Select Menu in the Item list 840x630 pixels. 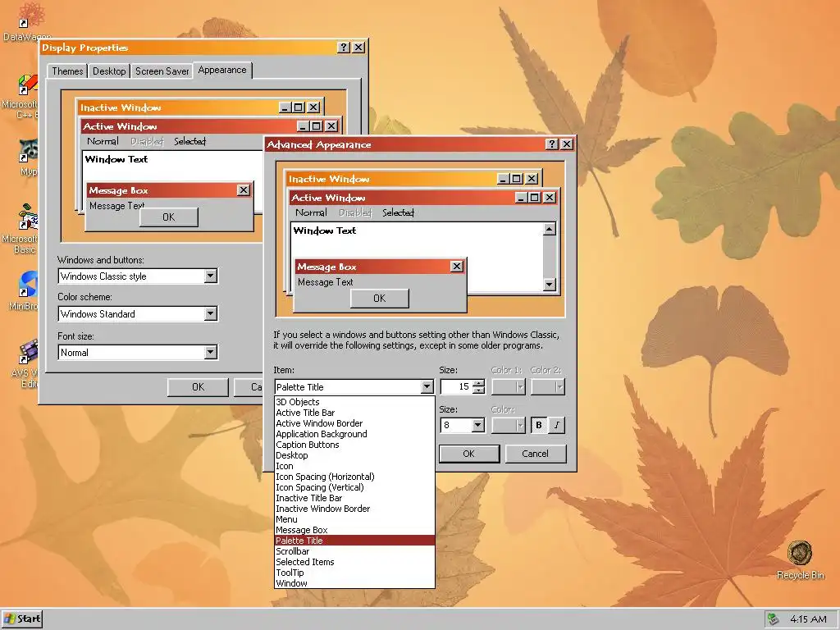354,519
